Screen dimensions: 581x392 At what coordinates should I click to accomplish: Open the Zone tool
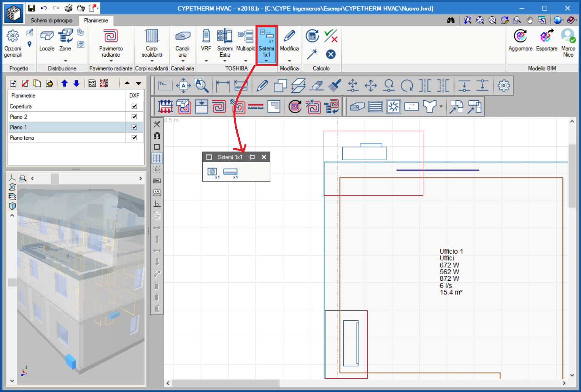(x=65, y=41)
